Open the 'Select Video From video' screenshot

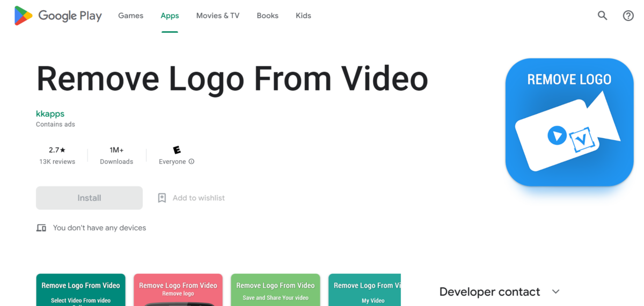(x=80, y=290)
